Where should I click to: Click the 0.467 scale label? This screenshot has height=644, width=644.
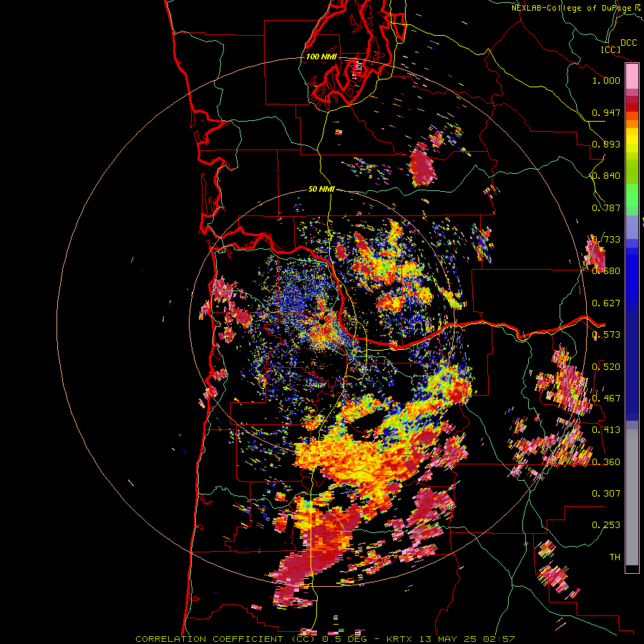606,399
